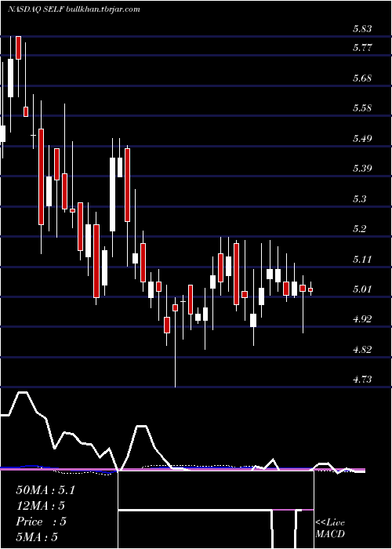Click the 5.3 price axis label
The height and width of the screenshot is (549, 392).
pos(359,199)
